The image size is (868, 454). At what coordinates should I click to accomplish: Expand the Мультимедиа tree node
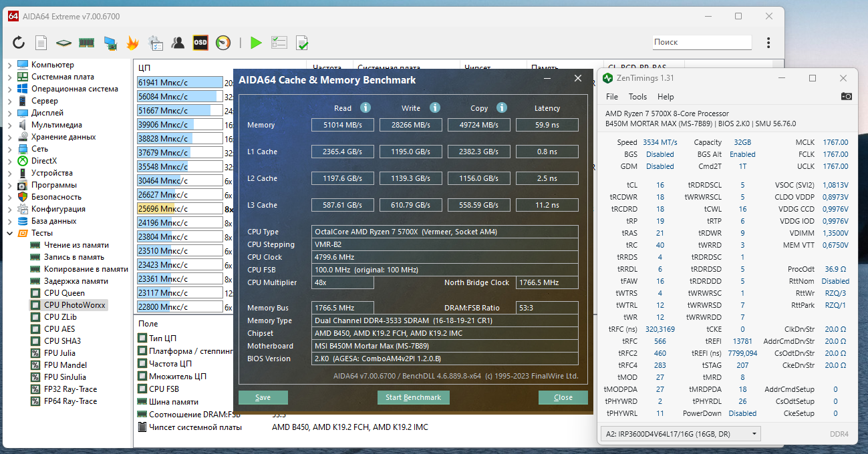[9, 125]
